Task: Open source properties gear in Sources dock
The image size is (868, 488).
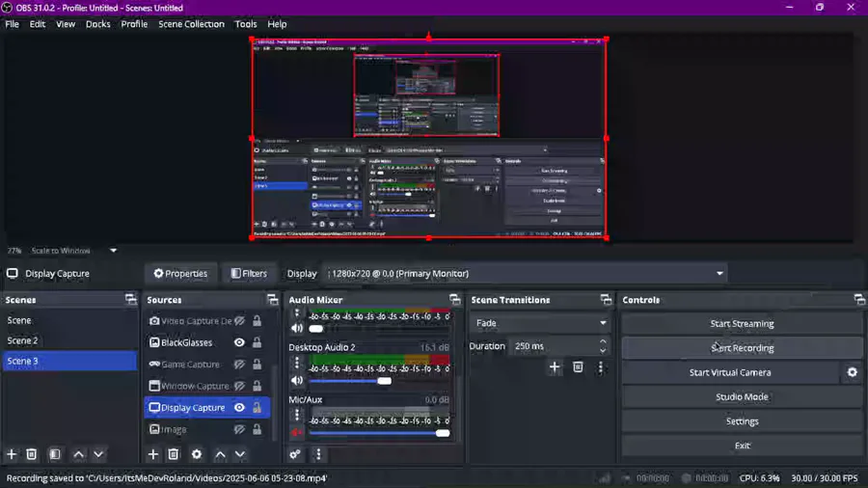Action: click(197, 454)
